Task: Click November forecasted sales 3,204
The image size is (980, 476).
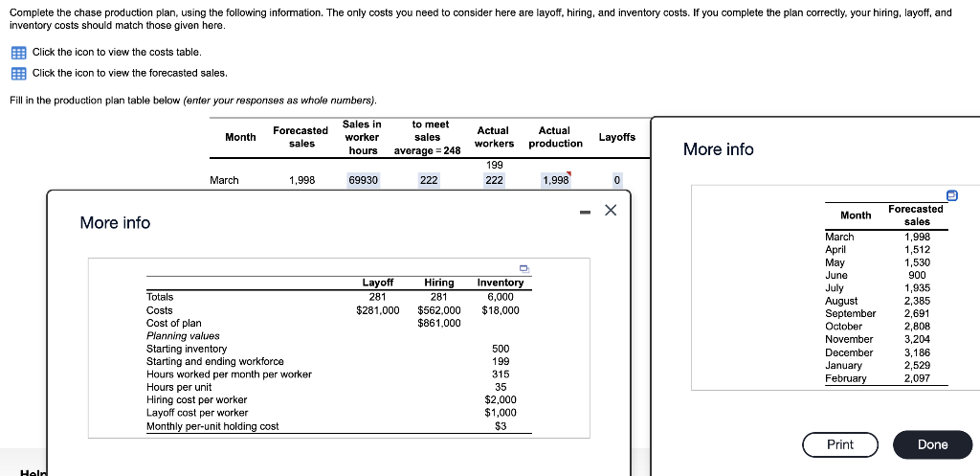Action: pos(917,340)
